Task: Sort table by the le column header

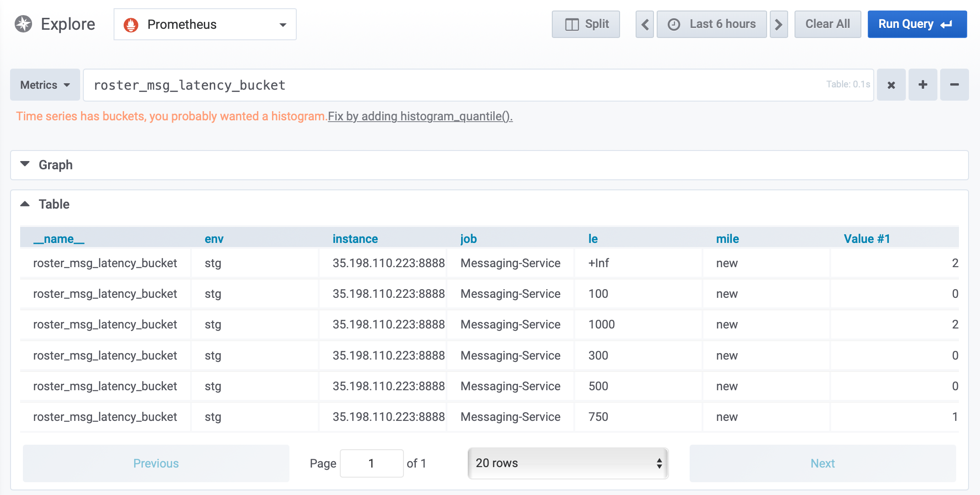Action: point(593,239)
